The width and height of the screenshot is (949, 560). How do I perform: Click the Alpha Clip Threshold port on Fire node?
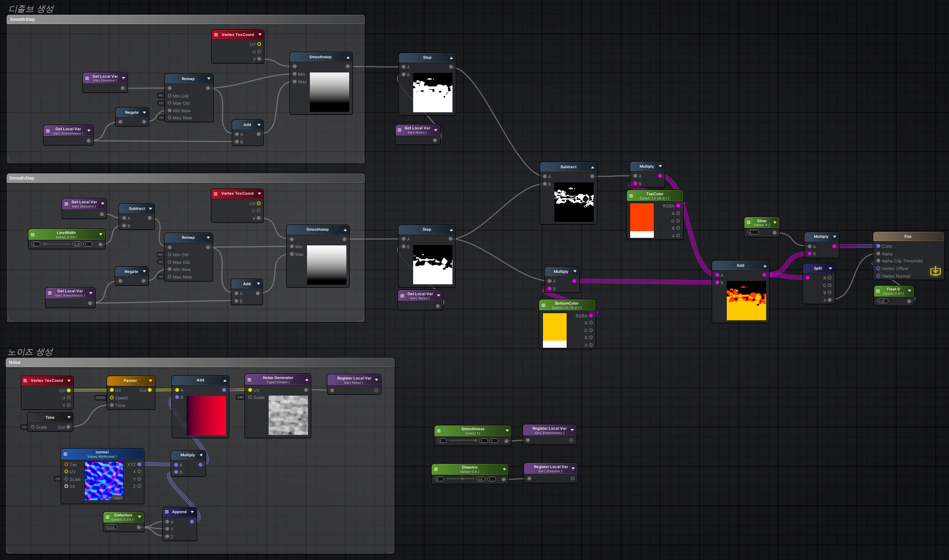[x=878, y=261]
